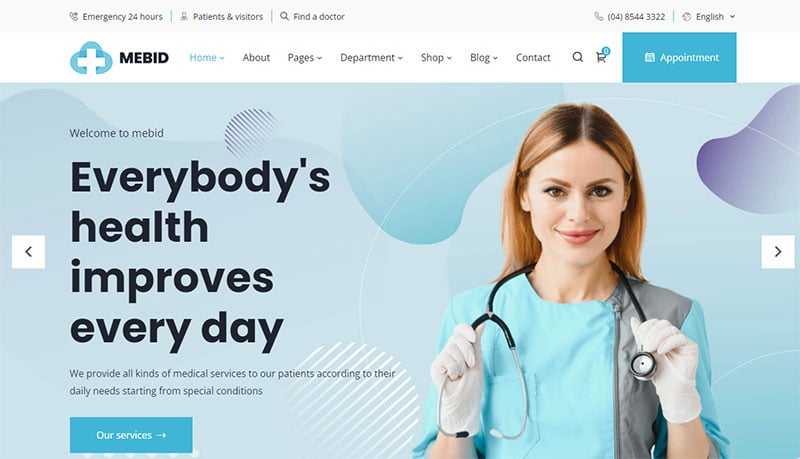Go to previous slide with left arrow
Screen dimensions: 800x459
point(28,251)
